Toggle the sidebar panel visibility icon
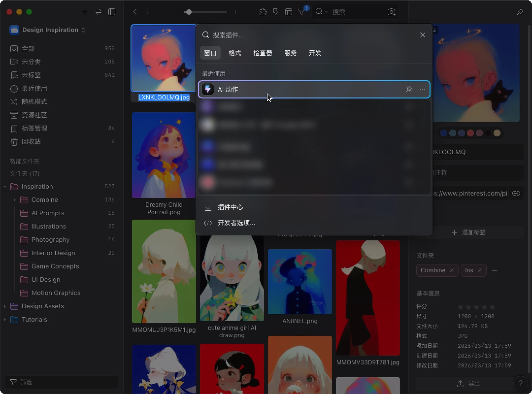532x394 pixels. pyautogui.click(x=112, y=12)
